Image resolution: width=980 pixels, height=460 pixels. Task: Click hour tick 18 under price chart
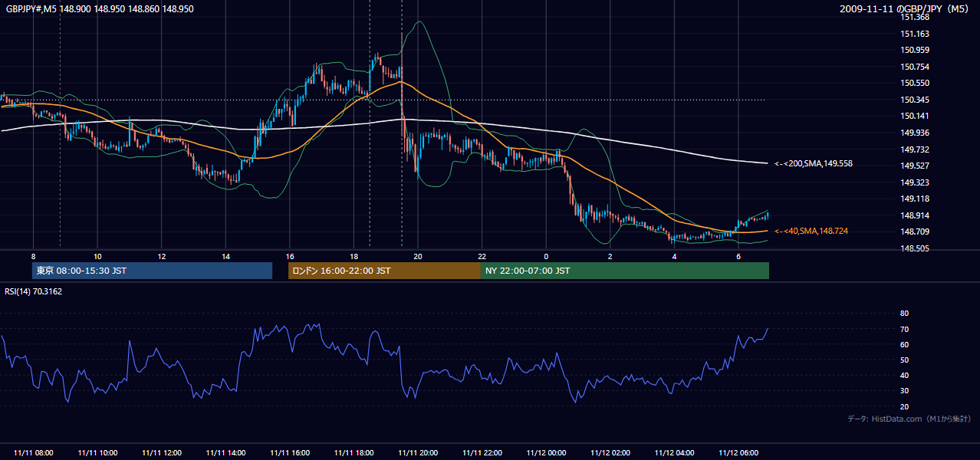(x=354, y=256)
